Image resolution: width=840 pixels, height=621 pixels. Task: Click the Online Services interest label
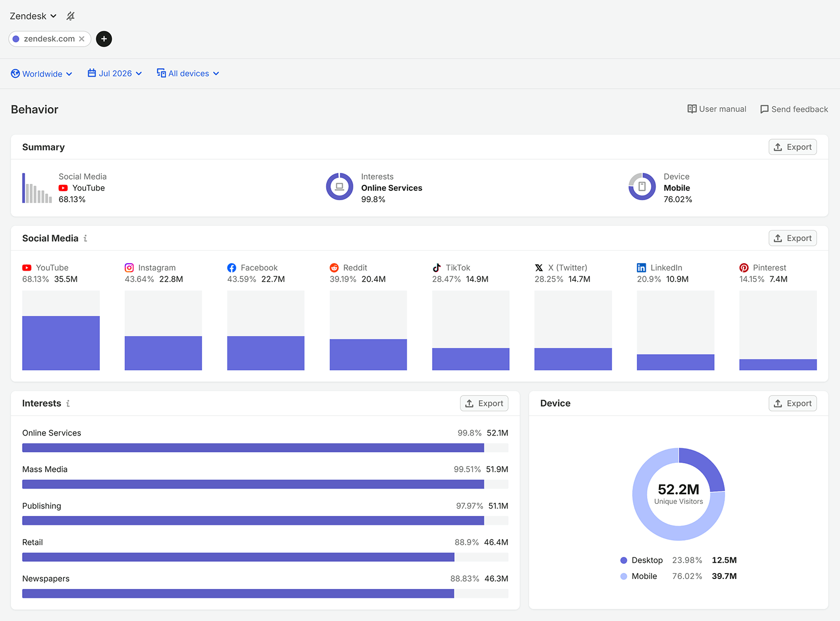click(51, 433)
